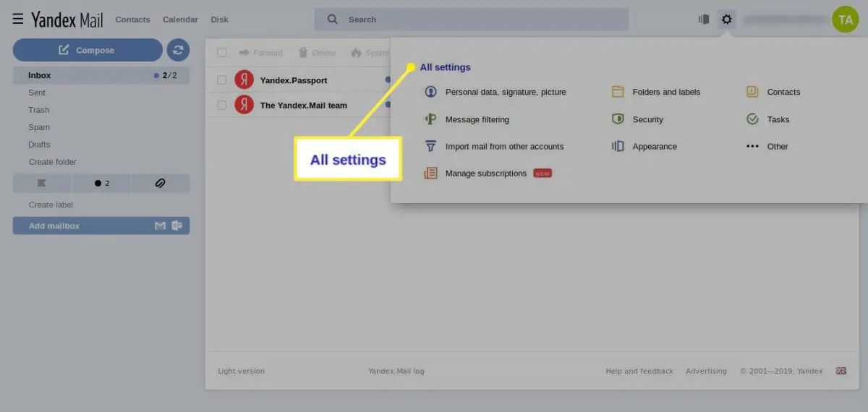Click the All settings link

(445, 67)
